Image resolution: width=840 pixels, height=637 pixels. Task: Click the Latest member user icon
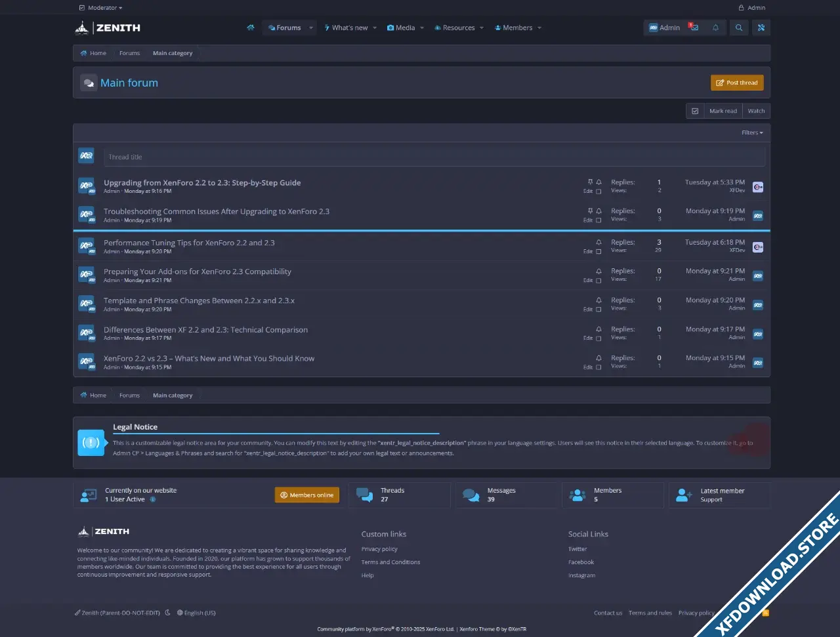684,495
